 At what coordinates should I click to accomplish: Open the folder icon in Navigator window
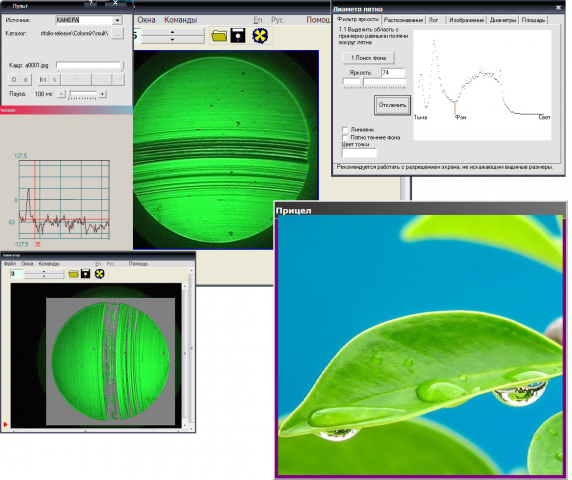[x=73, y=274]
